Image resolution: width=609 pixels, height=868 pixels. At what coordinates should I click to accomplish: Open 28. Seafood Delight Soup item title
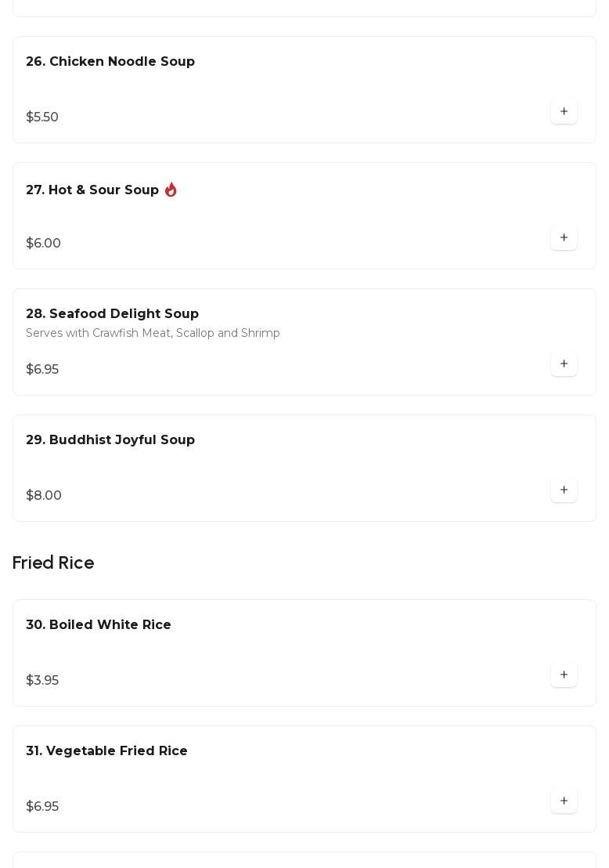point(112,314)
